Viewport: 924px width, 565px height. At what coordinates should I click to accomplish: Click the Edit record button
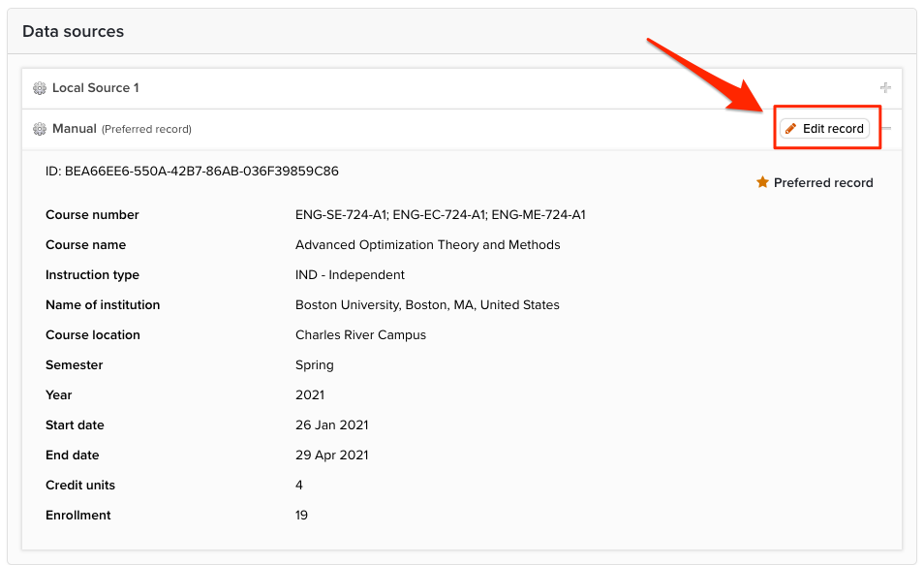click(x=824, y=129)
